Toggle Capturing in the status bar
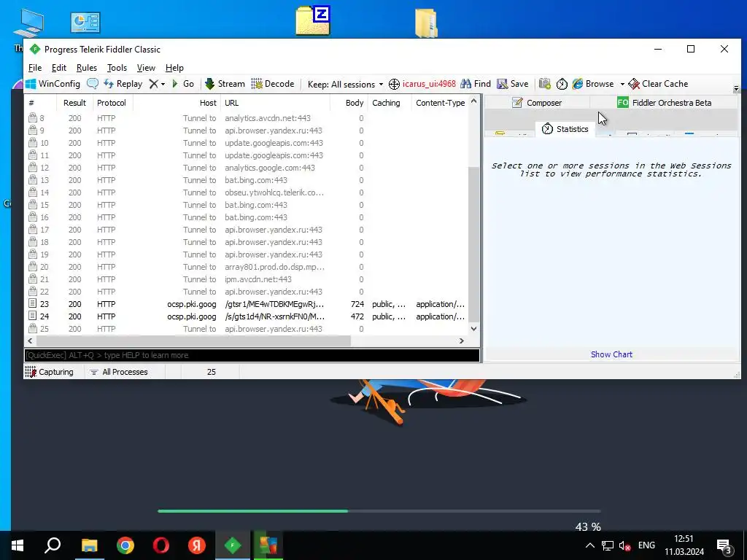747x560 pixels. tap(49, 372)
